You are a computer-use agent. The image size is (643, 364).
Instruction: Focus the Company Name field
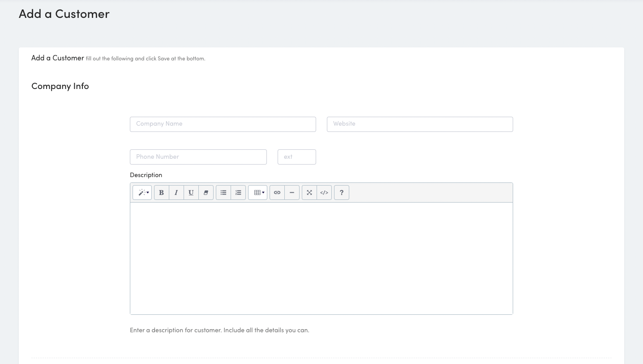(x=223, y=124)
